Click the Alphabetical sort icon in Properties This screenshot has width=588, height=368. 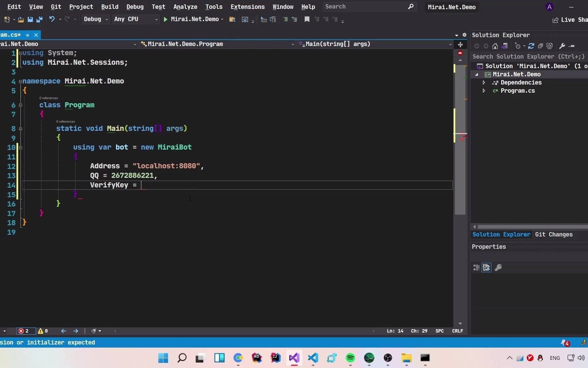coord(487,267)
